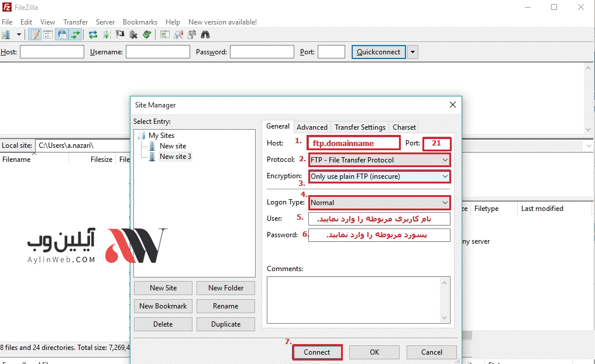Click the New Site button
Image resolution: width=595 pixels, height=364 pixels.
click(x=163, y=288)
